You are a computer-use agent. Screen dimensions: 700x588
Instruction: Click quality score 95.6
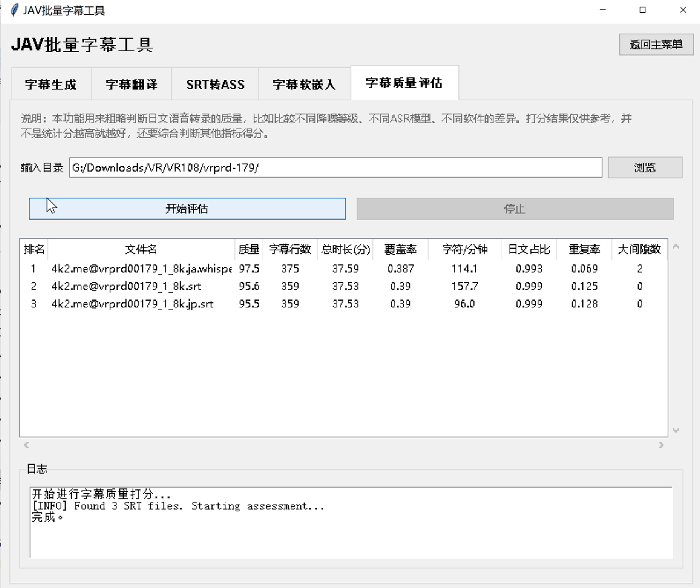(x=249, y=286)
